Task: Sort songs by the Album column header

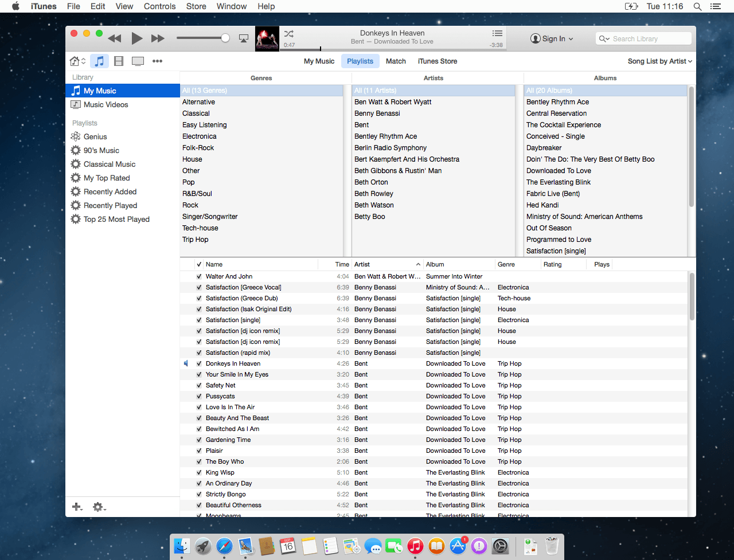Action: 459,264
